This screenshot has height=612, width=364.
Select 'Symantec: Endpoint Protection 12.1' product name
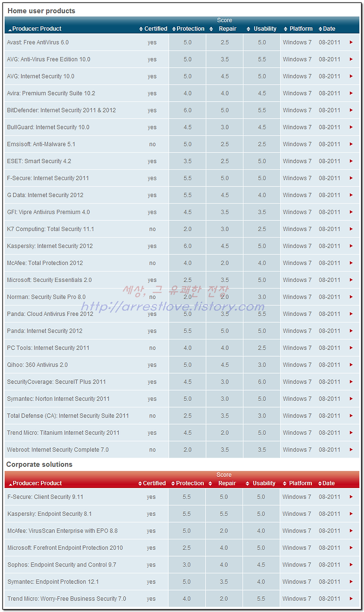(x=53, y=582)
